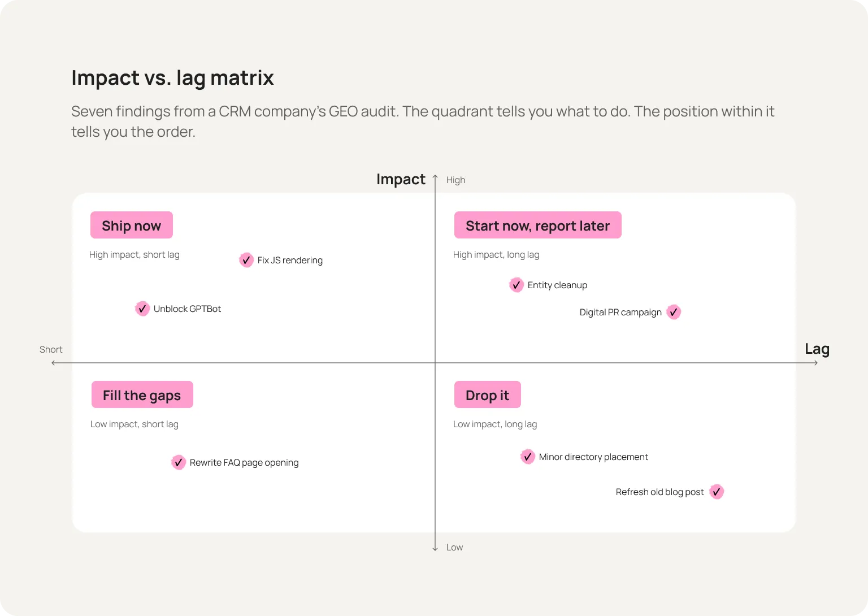Click the left arrow below Short label
This screenshot has width=868, height=616.
click(x=54, y=363)
